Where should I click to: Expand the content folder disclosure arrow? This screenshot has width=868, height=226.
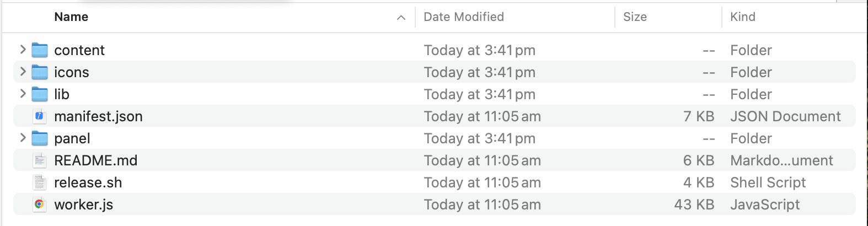pos(23,50)
